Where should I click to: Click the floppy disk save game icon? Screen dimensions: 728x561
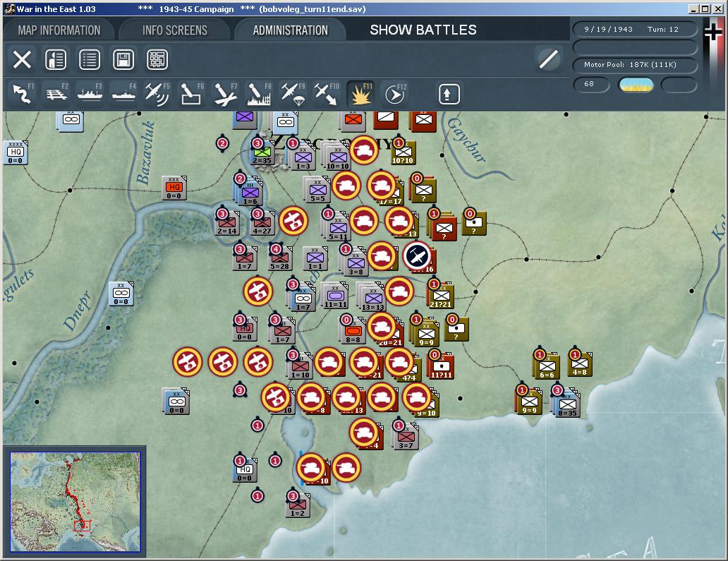tap(123, 59)
